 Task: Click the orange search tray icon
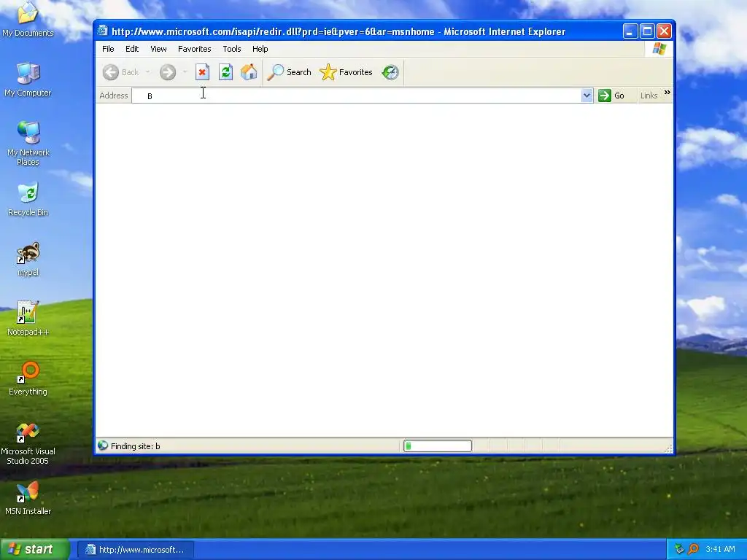click(x=693, y=550)
